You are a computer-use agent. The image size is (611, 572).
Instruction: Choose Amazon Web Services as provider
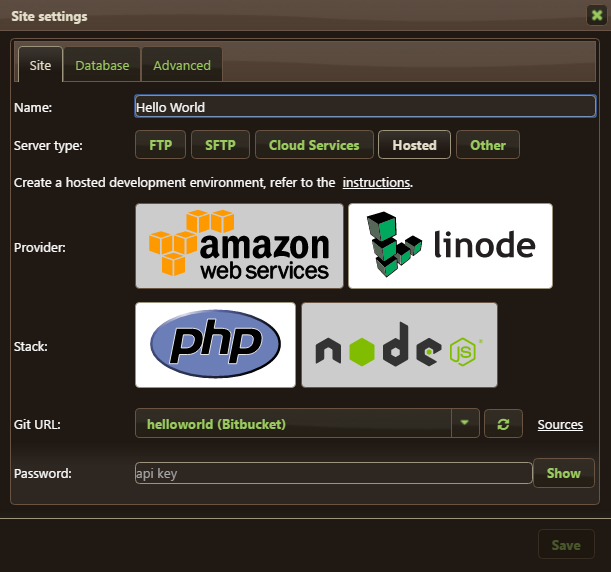pyautogui.click(x=239, y=246)
